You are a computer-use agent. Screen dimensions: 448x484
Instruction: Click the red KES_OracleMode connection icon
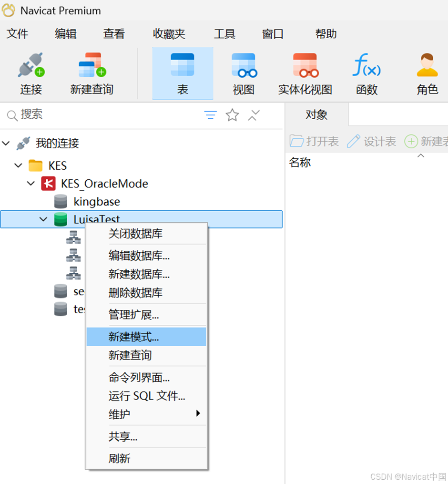coord(49,184)
